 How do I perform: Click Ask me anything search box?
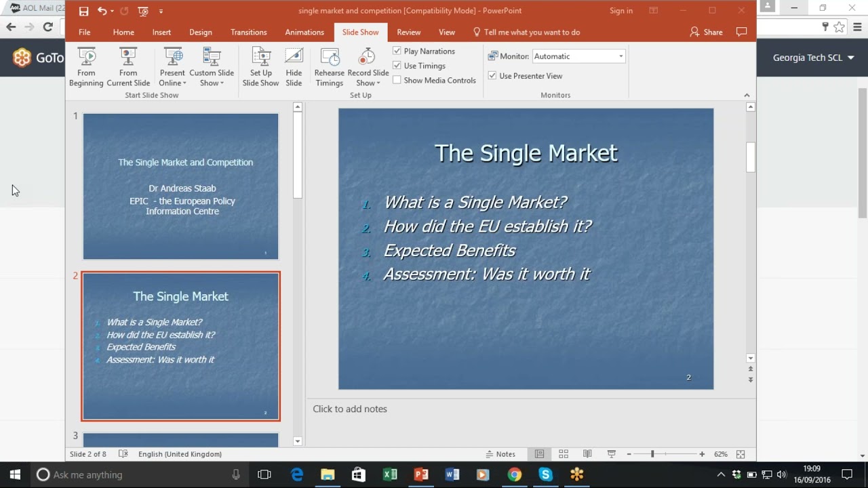[x=141, y=474]
